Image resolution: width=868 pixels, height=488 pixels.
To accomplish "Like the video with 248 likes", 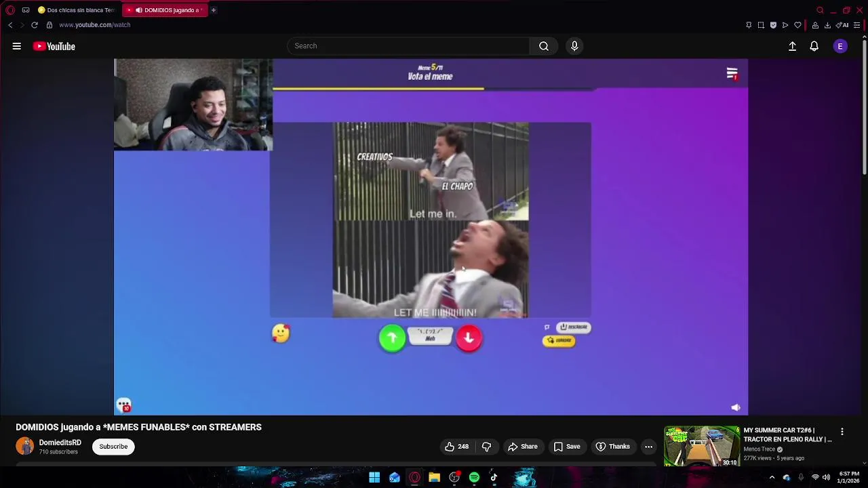I will [456, 447].
